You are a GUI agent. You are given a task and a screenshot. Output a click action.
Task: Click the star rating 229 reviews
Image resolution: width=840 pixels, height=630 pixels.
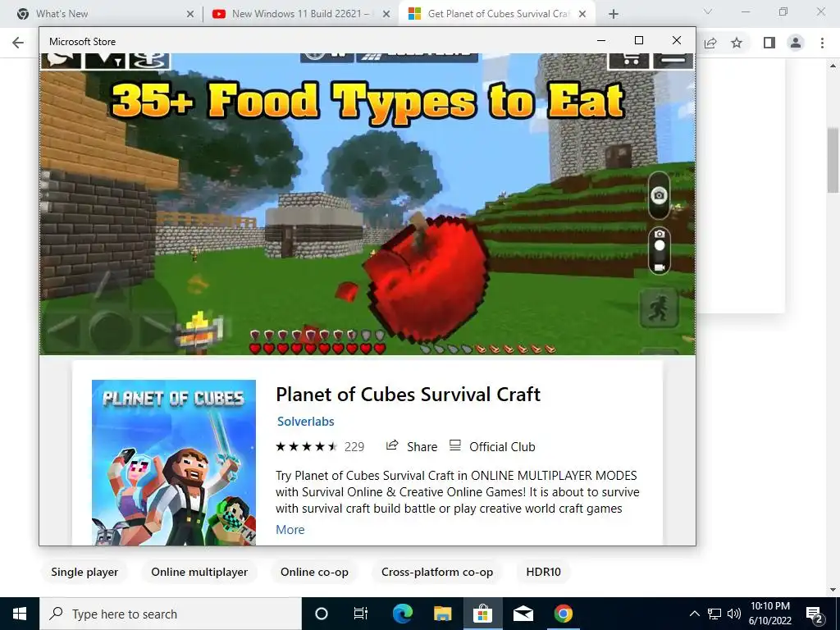320,446
